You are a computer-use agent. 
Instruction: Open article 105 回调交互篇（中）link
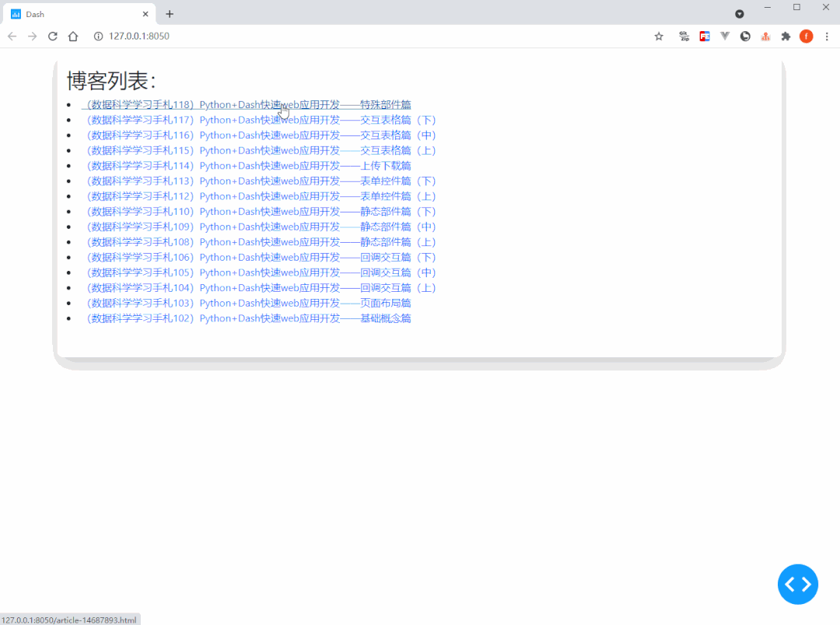coord(261,273)
